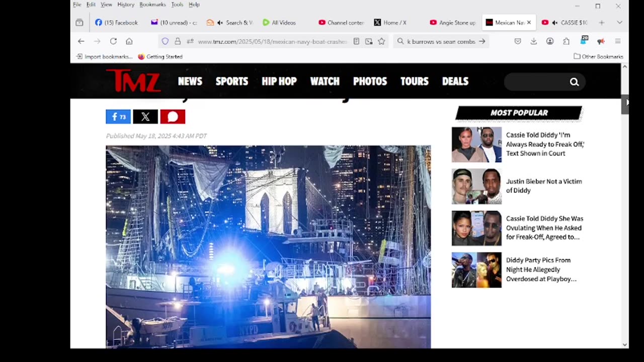Open the View menu
644x362 pixels.
106,5
